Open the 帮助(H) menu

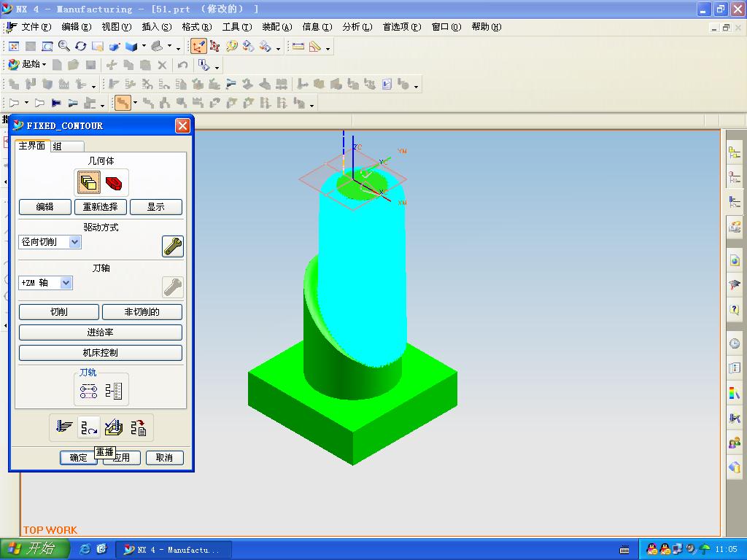click(x=487, y=27)
